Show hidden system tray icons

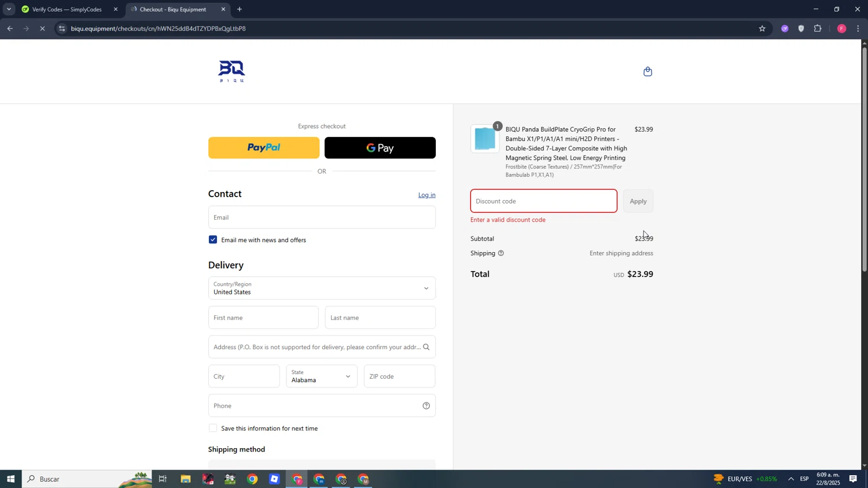(790, 479)
